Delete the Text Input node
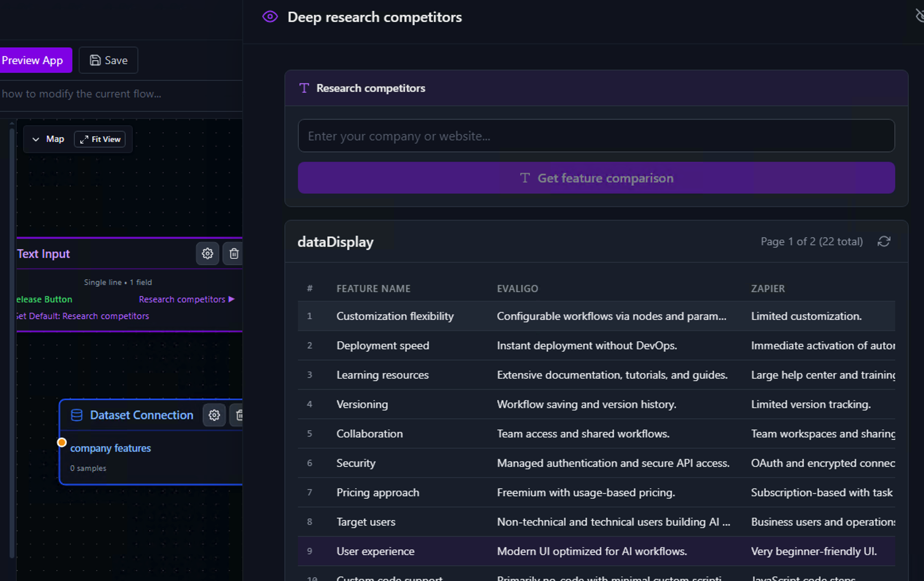Screen dimensions: 924x581 pos(234,254)
